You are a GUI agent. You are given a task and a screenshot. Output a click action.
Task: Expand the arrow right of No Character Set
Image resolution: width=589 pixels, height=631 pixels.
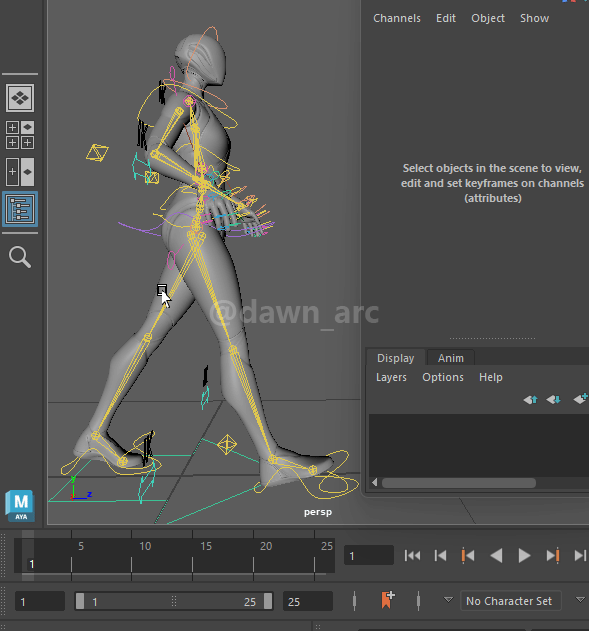point(580,600)
